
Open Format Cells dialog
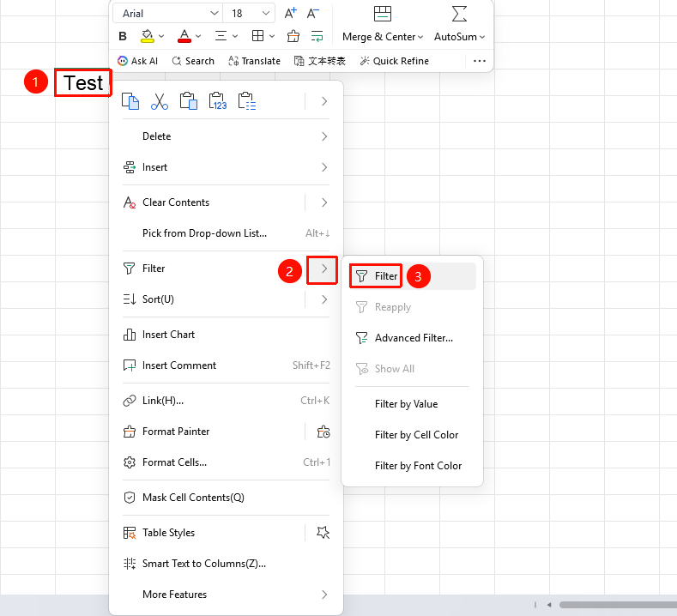point(226,462)
